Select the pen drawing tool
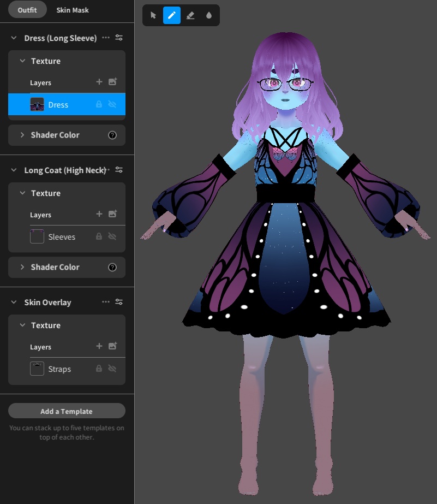 (x=171, y=15)
